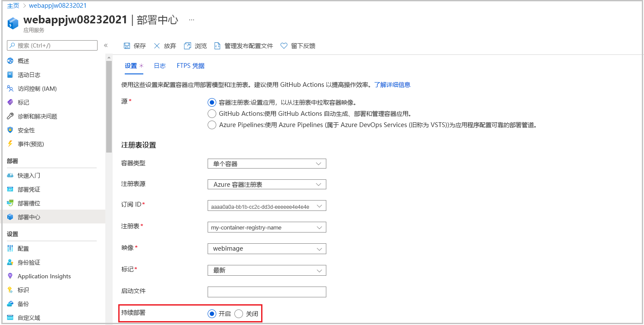Click the cloud icon for 快速入门
The width and height of the screenshot is (644, 325).
click(10, 175)
